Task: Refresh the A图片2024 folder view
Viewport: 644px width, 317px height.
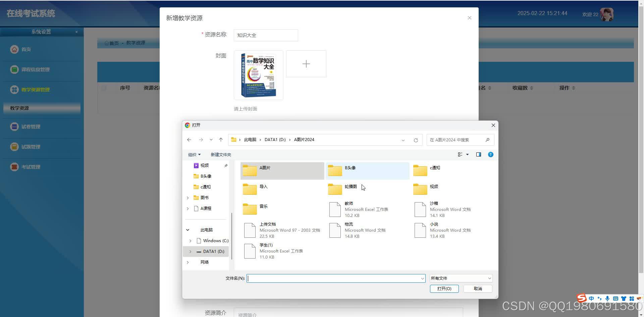Action: [416, 140]
